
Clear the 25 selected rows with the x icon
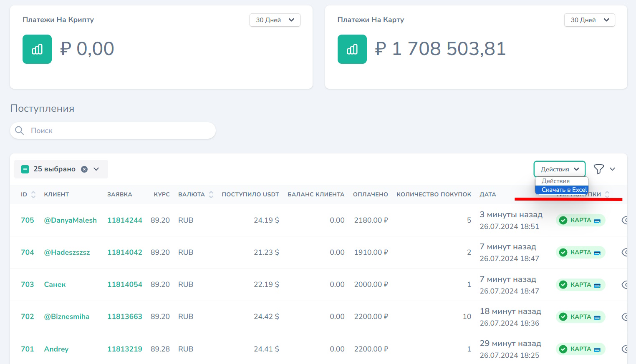(x=84, y=169)
